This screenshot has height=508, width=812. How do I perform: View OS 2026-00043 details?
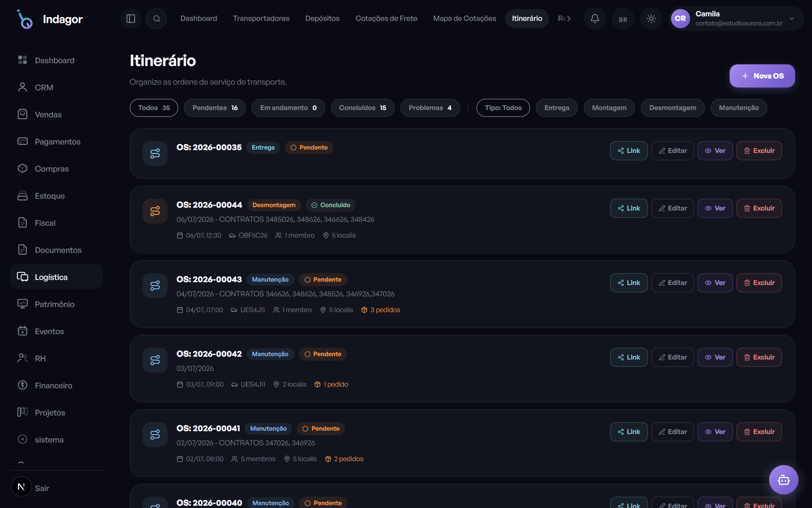click(x=715, y=283)
